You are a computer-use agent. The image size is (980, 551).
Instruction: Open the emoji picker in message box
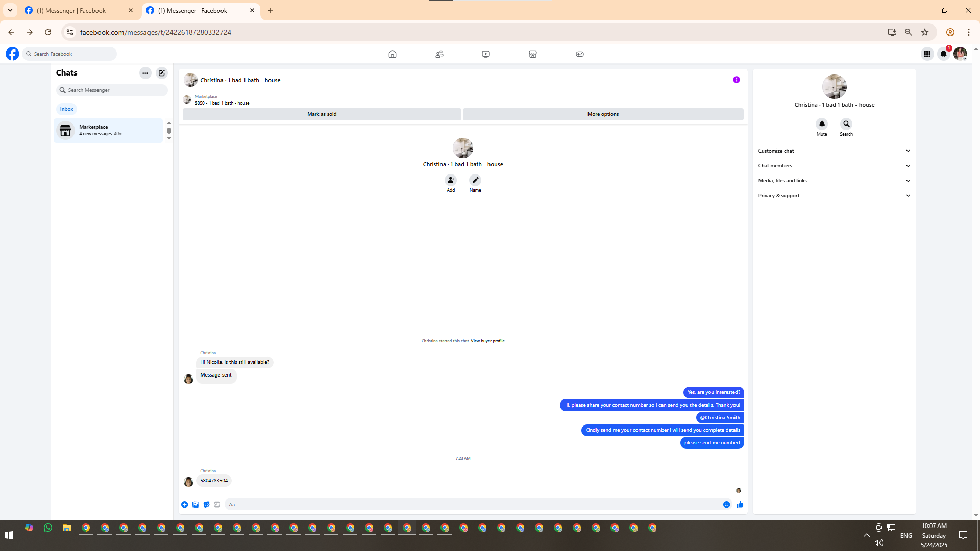pos(726,505)
